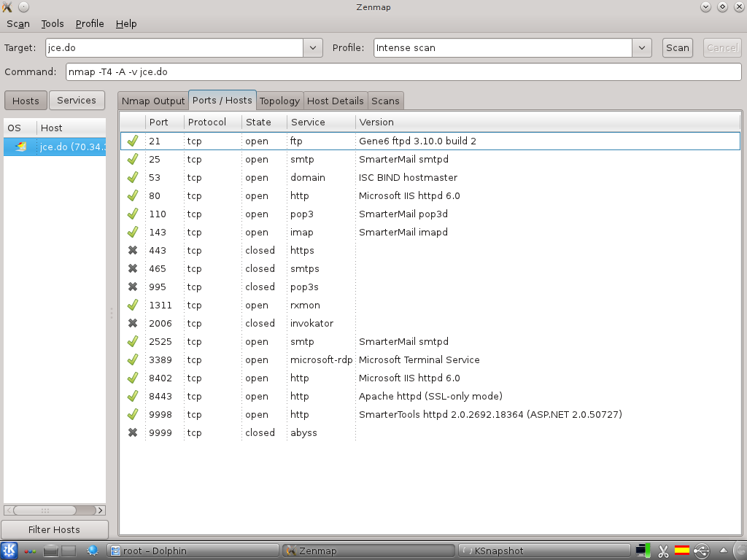This screenshot has width=747, height=560.
Task: Click the Host column header in host list
Action: point(71,128)
